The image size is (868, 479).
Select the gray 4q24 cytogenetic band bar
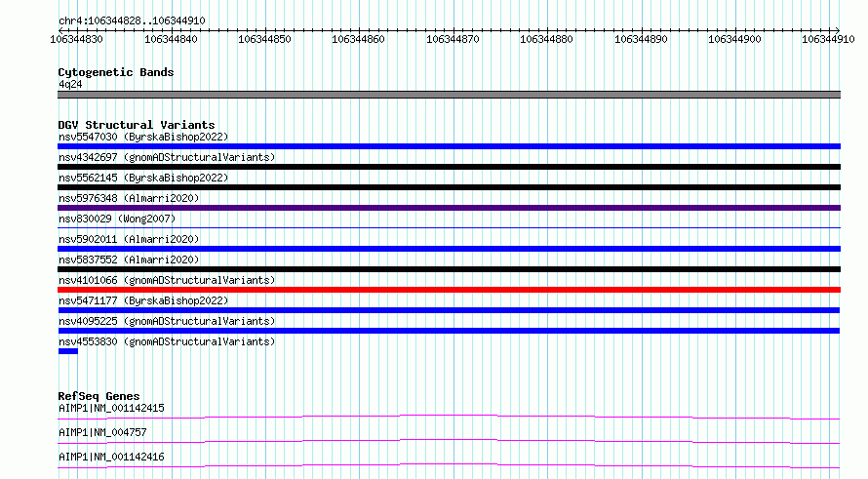click(x=449, y=95)
